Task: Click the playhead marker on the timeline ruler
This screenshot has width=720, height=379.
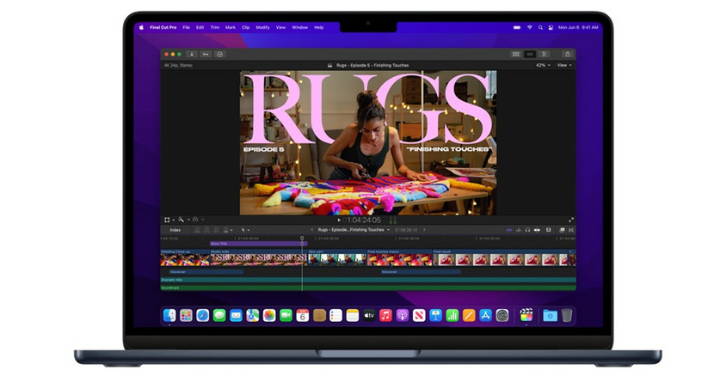Action: coord(302,238)
